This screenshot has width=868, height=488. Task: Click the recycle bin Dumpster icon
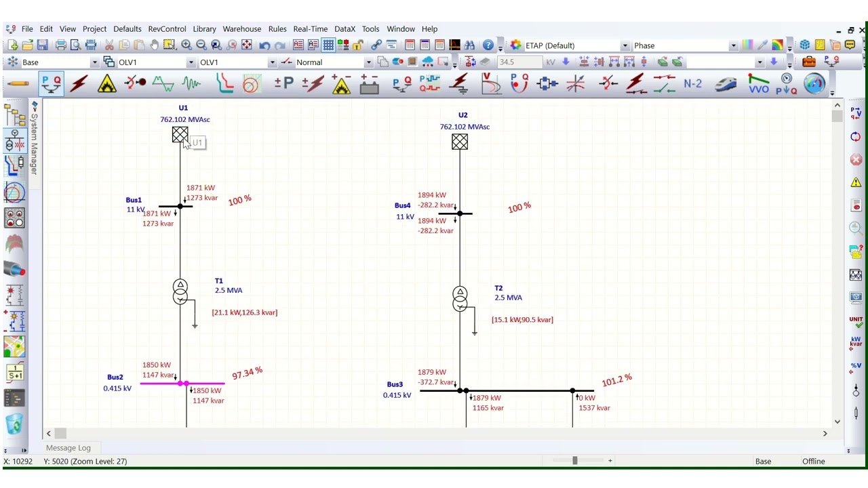(x=15, y=424)
